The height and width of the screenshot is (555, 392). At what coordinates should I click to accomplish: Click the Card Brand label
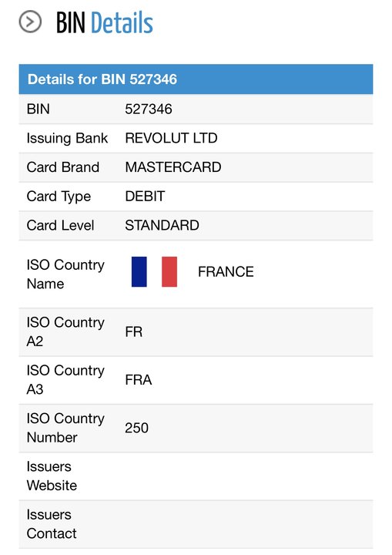[x=63, y=167]
